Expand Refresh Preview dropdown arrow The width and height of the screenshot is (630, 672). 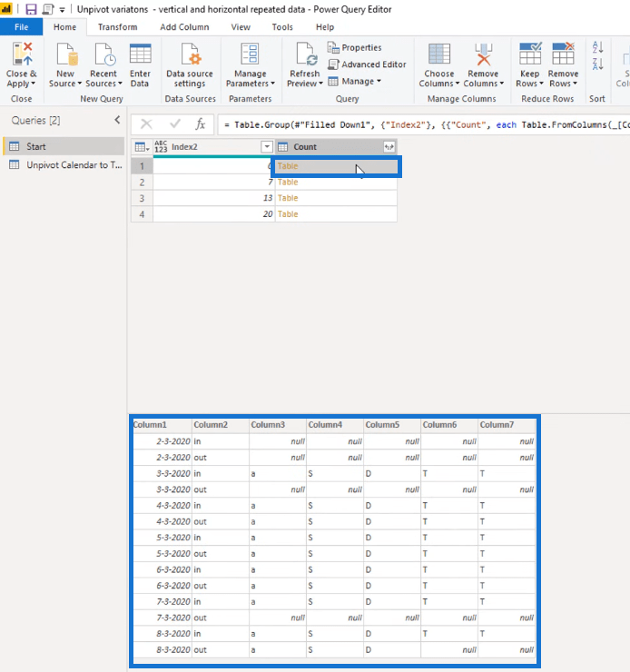[x=320, y=84]
